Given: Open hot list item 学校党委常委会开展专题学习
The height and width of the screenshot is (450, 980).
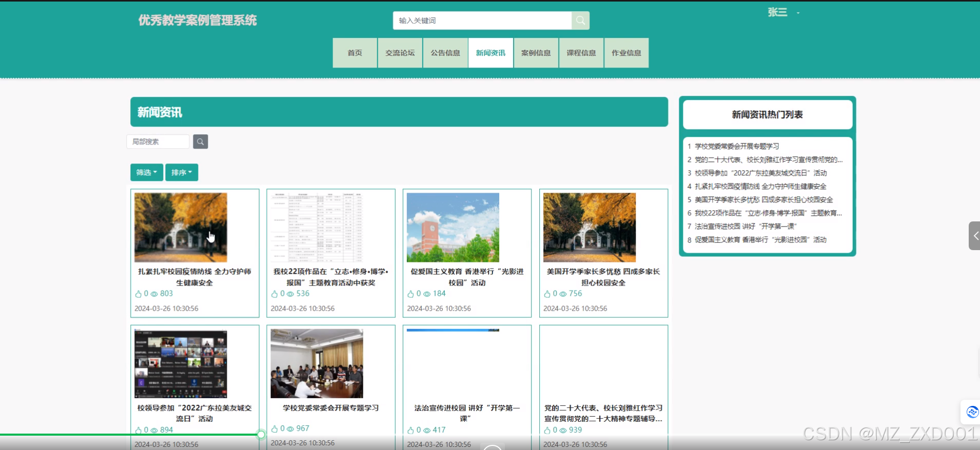Looking at the screenshot, I should [x=737, y=146].
